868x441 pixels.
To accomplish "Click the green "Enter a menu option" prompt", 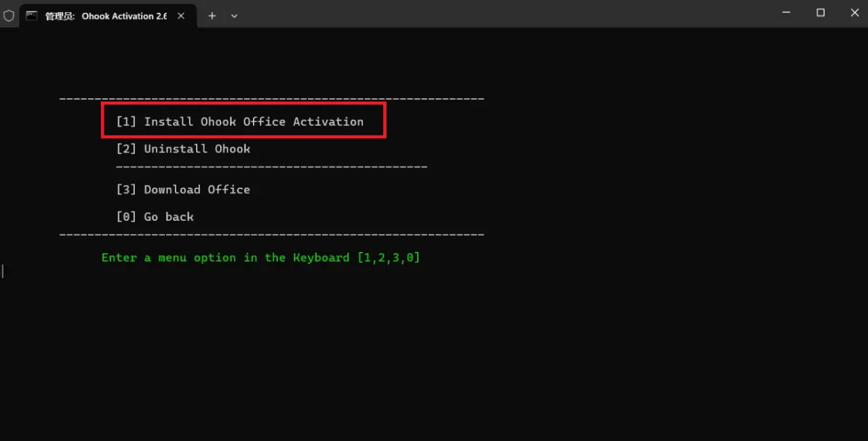I will (x=261, y=257).
